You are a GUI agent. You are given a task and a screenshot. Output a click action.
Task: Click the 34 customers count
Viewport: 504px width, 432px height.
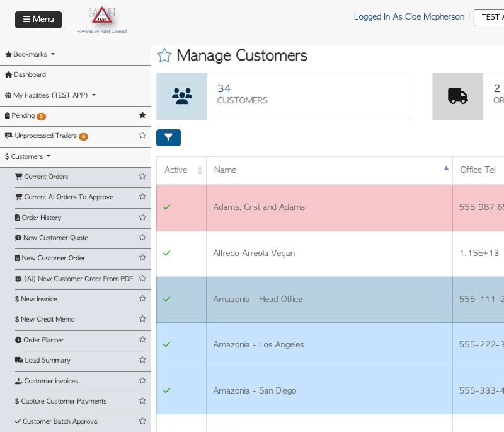(224, 88)
